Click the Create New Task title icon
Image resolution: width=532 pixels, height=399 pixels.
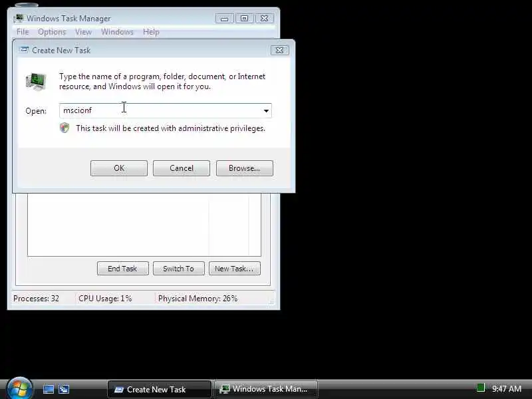coord(24,51)
